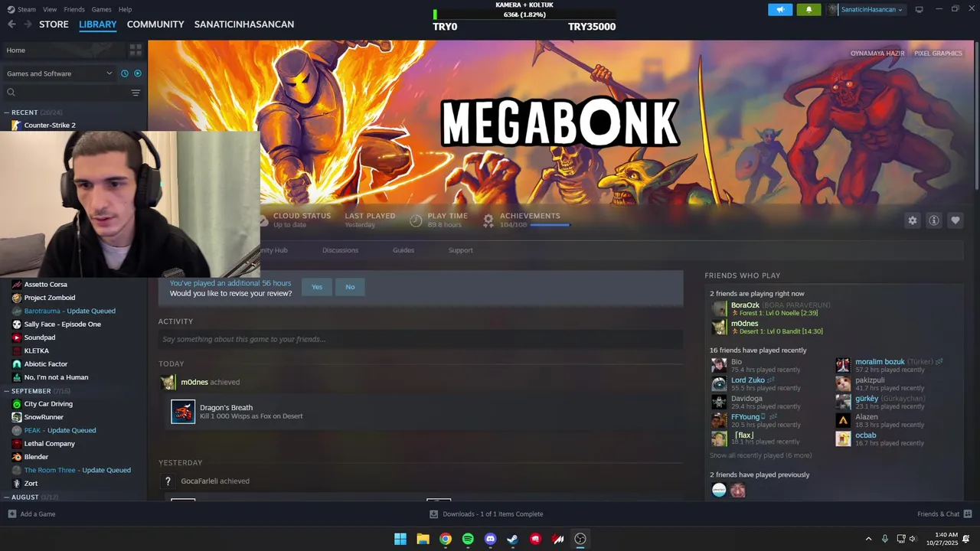Open the Friends menu
The height and width of the screenshot is (551, 980).
[x=74, y=9]
